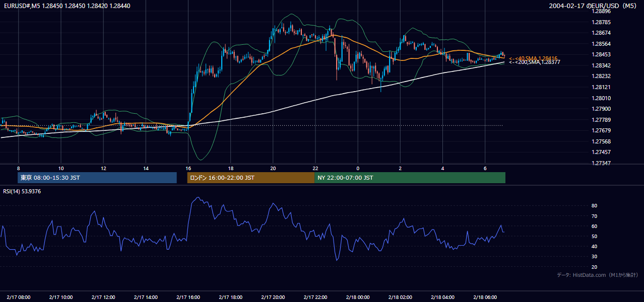The image size is (644, 302).
Task: Click the 2/17 10:00 time axis label
Action: 60,297
